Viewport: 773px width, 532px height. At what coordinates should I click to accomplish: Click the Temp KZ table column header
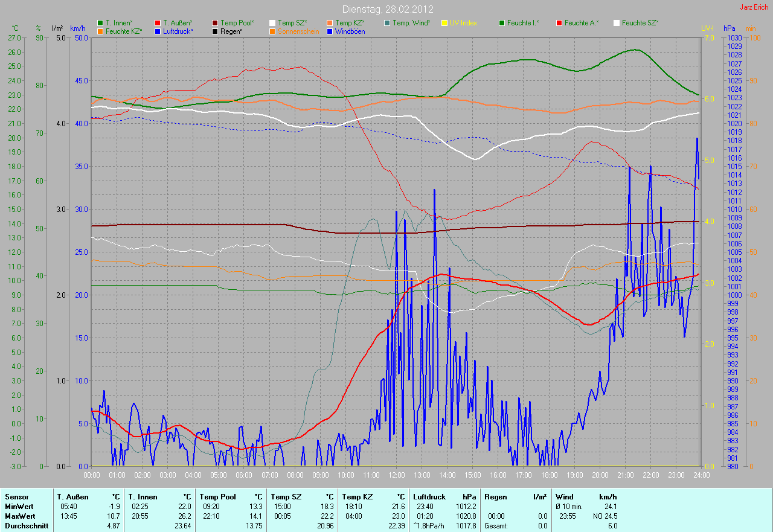pos(359,497)
